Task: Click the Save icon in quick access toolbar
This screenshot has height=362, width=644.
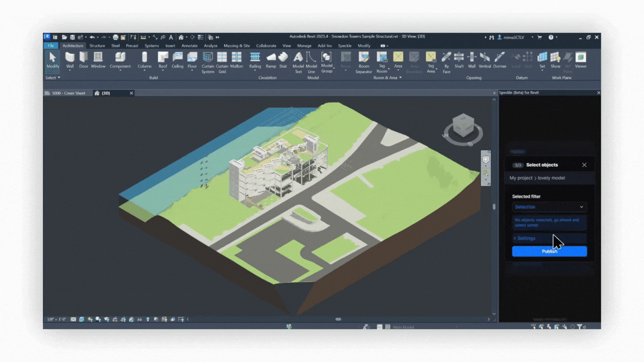Action: click(72, 37)
